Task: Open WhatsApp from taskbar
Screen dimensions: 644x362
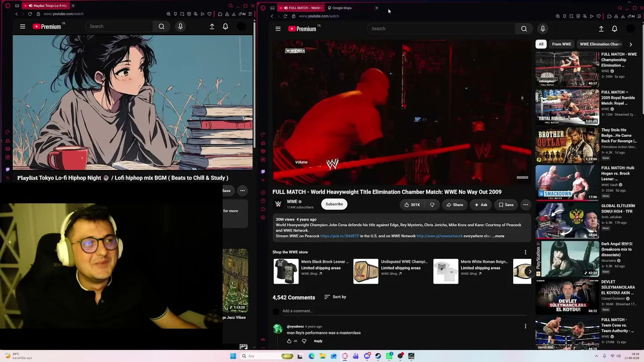Action: coord(389,356)
